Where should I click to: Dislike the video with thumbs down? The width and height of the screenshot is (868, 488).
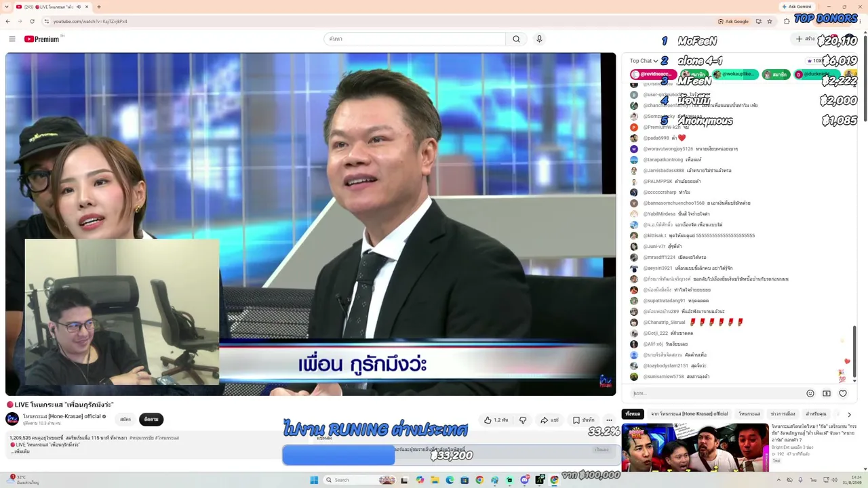coord(523,420)
